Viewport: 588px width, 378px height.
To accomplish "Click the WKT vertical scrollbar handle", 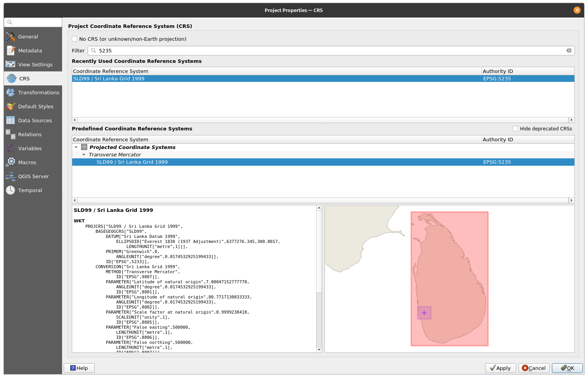I will 319,251.
